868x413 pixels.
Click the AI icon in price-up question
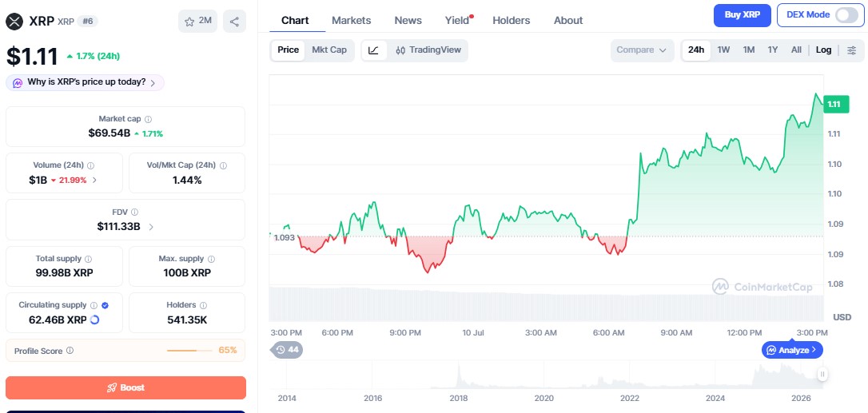coord(18,82)
